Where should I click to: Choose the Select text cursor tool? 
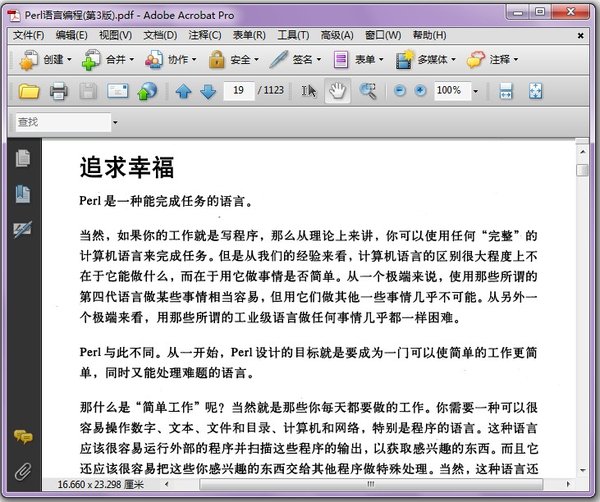click(x=309, y=91)
